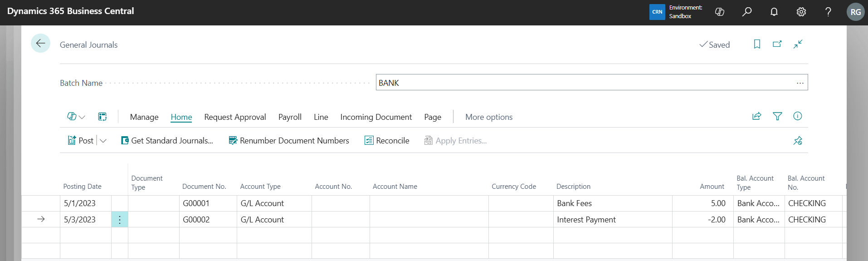Click Apply Entries action

[455, 141]
